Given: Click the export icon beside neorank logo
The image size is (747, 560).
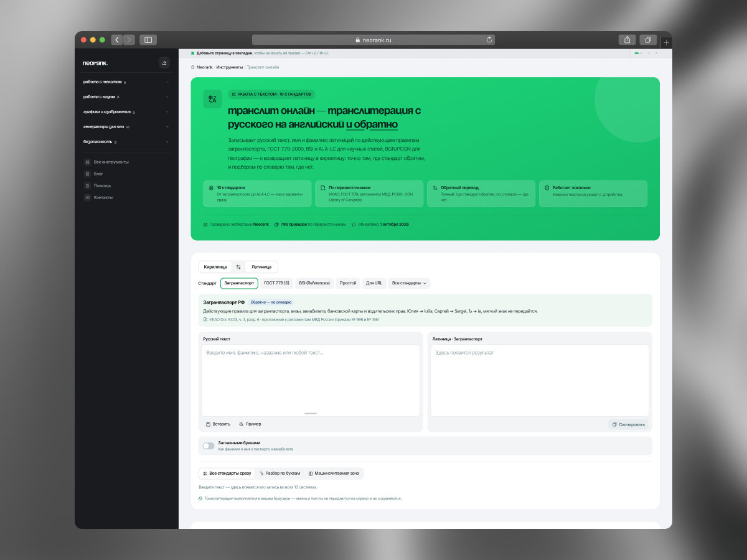Looking at the screenshot, I should coord(164,62).
